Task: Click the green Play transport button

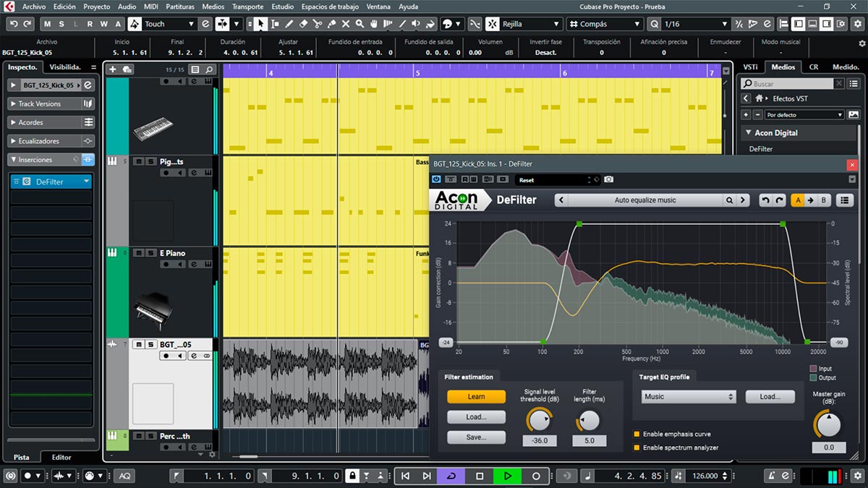Action: point(507,476)
